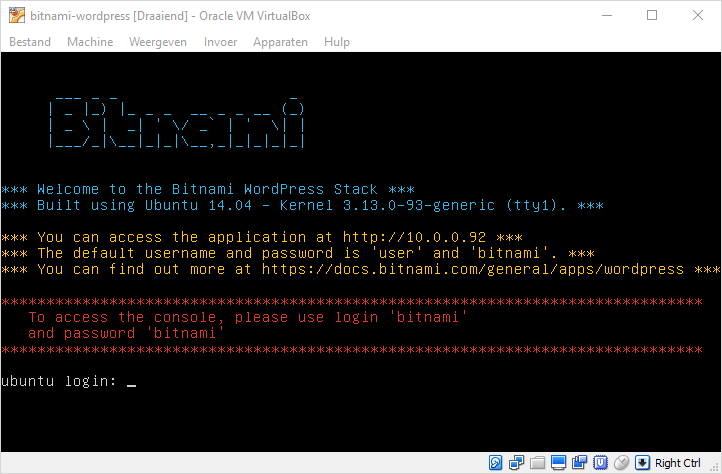
Task: Click the ubuntu login prompt
Action: tap(58, 381)
